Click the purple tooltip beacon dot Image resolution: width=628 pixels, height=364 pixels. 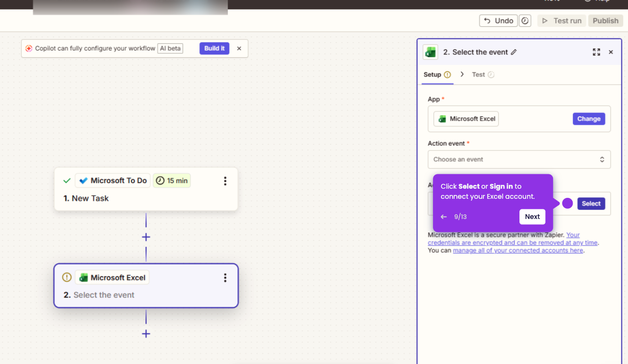point(567,204)
